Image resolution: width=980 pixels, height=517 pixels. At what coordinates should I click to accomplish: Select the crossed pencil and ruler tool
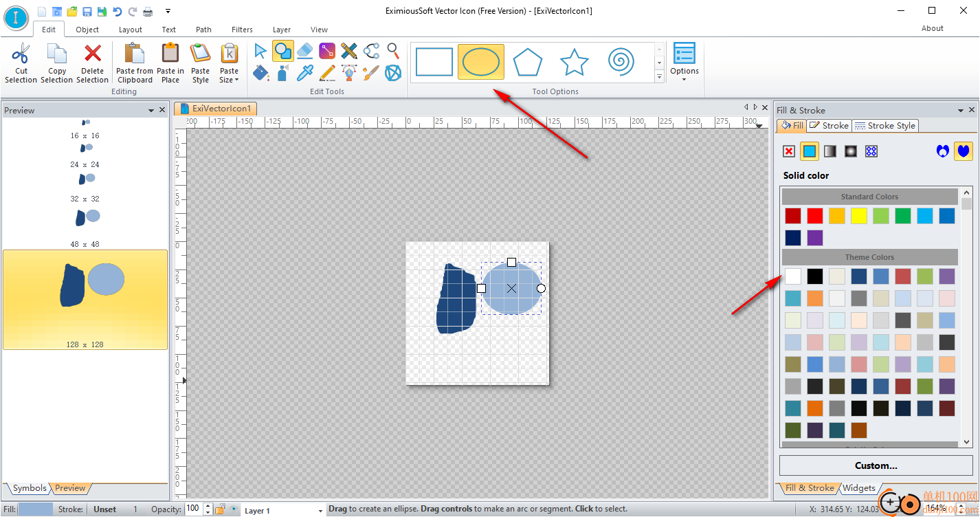click(x=349, y=50)
